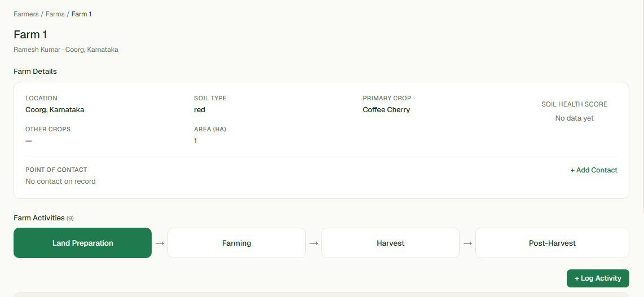Viewport: 644px width, 297px height.
Task: Open the Farmers breadcrumb link
Action: [26, 14]
